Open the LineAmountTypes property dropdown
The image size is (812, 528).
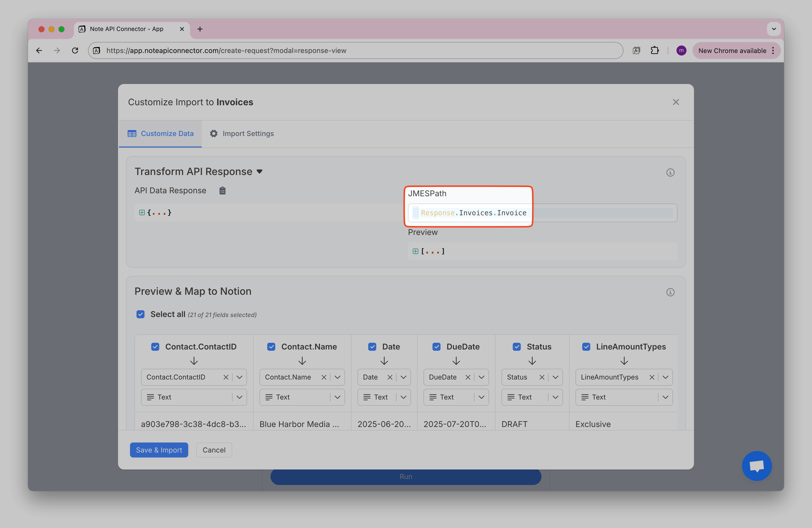(x=665, y=377)
